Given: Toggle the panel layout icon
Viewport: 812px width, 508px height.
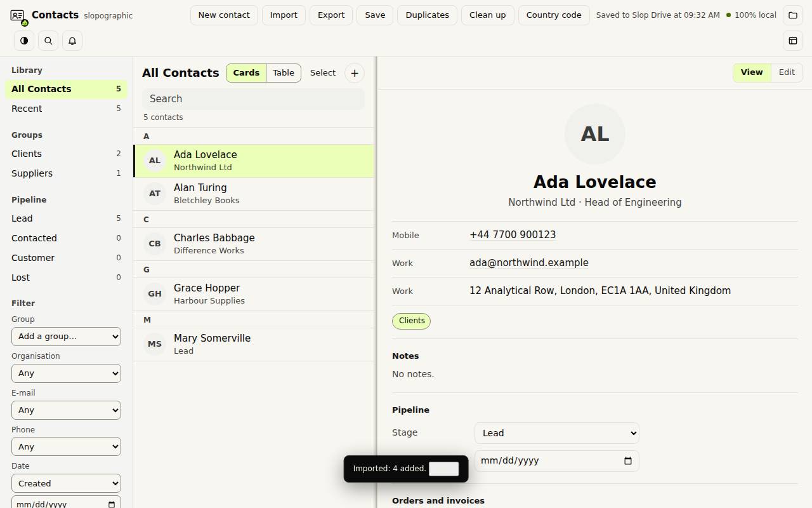Looking at the screenshot, I should pos(793,41).
